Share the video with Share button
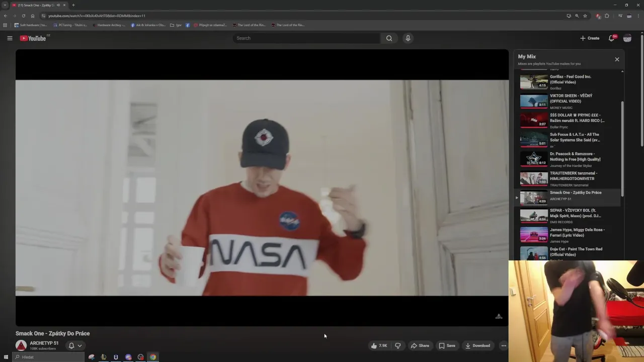The height and width of the screenshot is (362, 644). 420,345
